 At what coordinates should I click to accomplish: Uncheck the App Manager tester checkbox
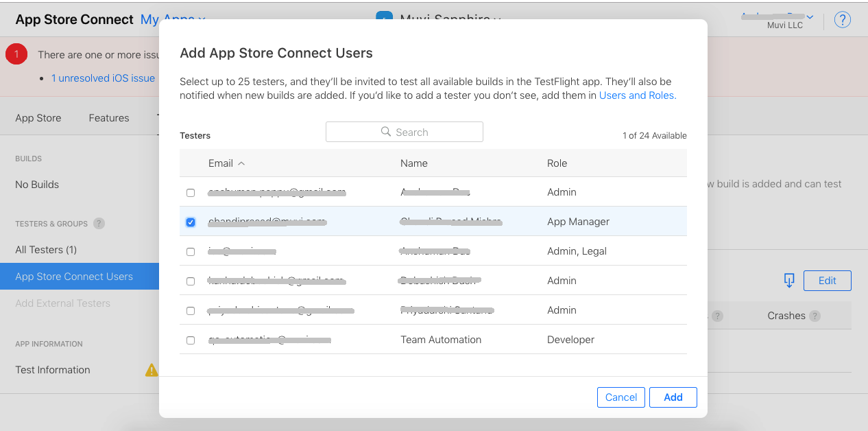[x=191, y=222]
